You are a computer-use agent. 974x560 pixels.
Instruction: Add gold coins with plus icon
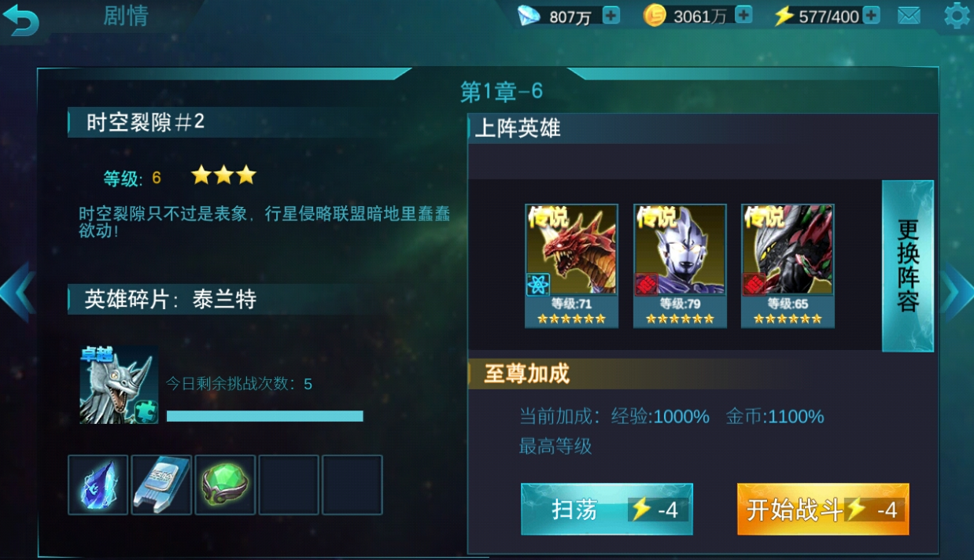(743, 15)
